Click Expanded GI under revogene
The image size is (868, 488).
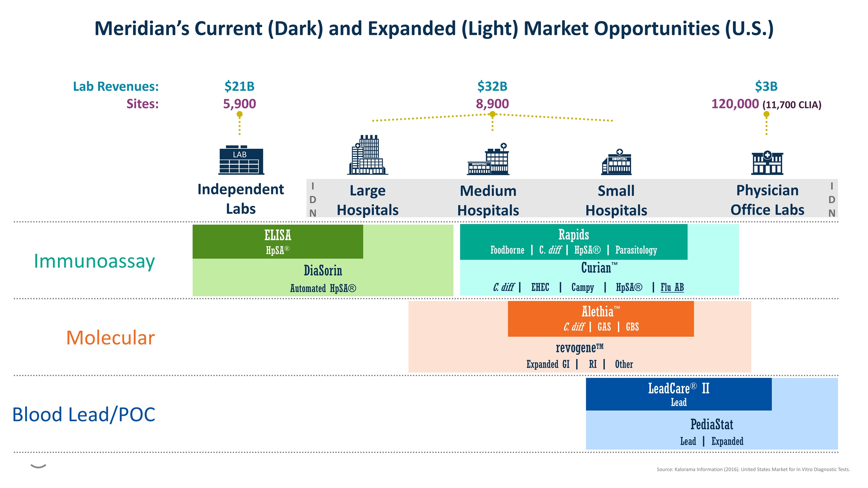click(x=548, y=364)
